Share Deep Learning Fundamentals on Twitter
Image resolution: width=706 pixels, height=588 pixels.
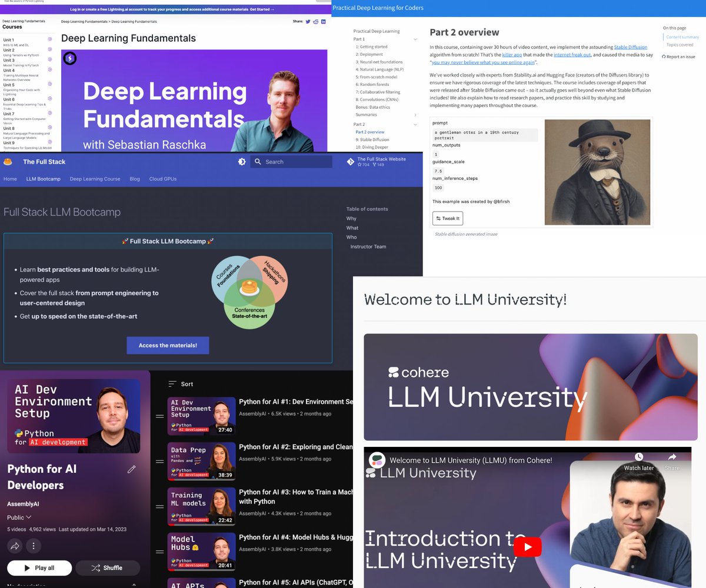point(308,21)
